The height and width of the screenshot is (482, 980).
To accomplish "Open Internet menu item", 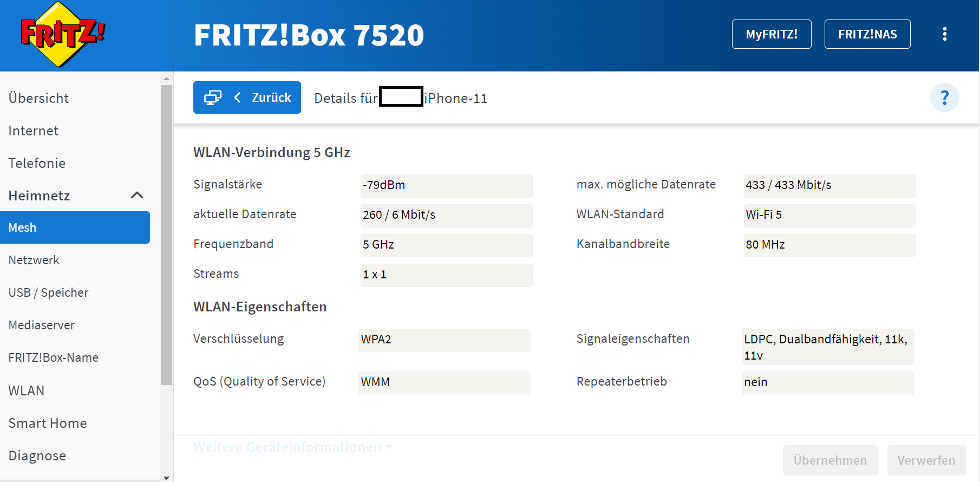I will (x=33, y=131).
